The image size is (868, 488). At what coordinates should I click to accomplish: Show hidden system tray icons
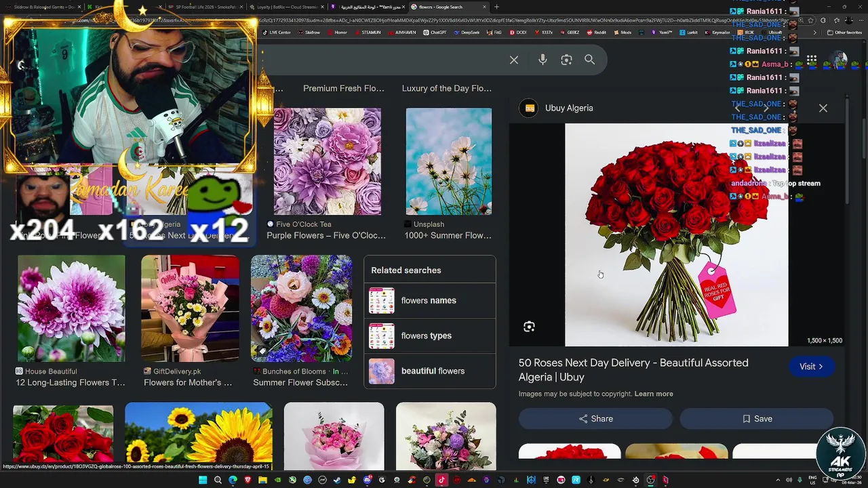[777, 480]
